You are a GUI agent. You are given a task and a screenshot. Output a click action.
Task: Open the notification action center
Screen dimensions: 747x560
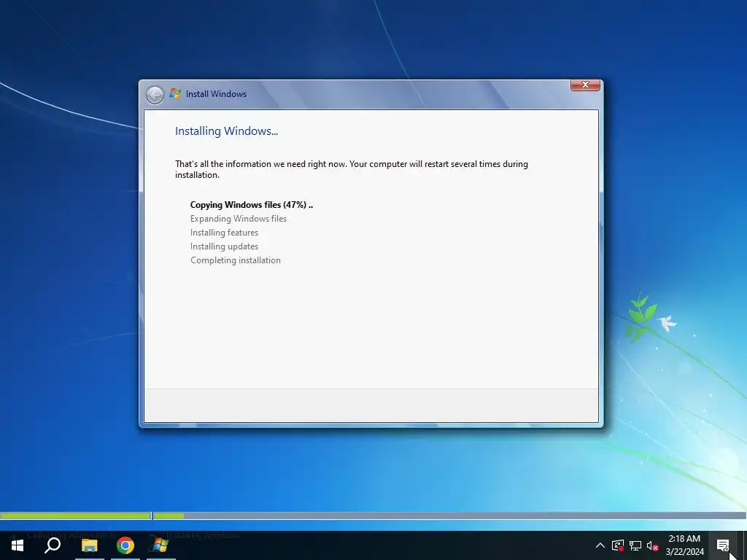pos(723,545)
